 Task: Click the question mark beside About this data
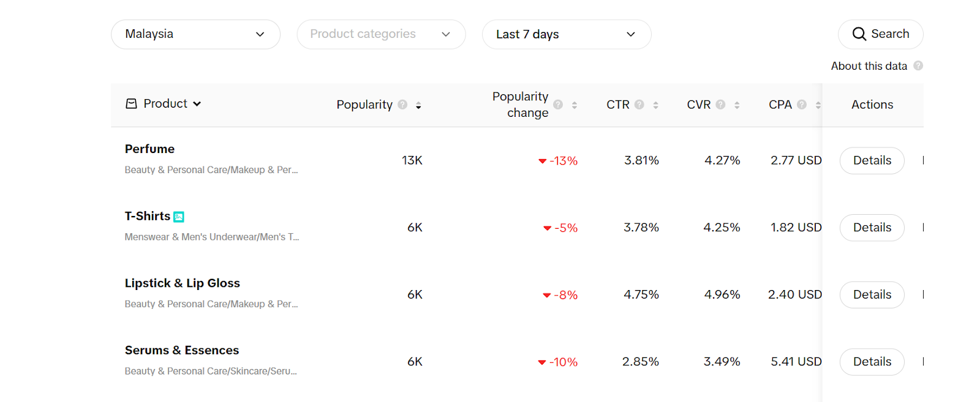point(918,65)
